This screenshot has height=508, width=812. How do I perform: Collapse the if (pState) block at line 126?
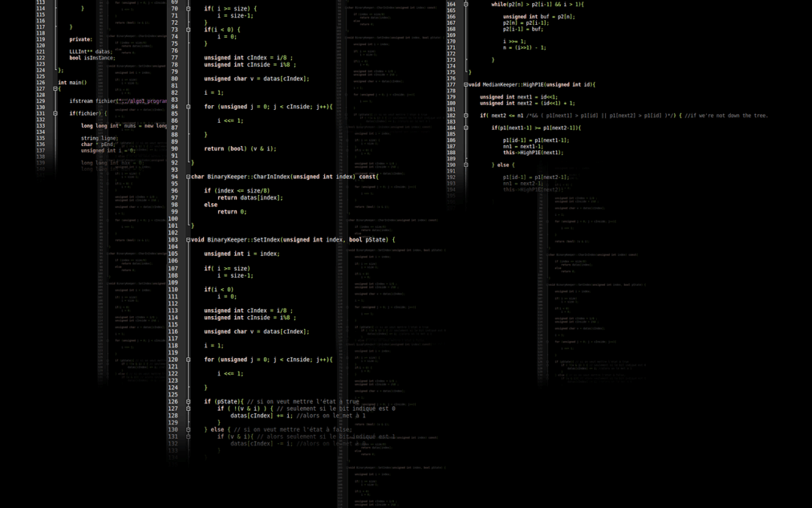pos(188,401)
